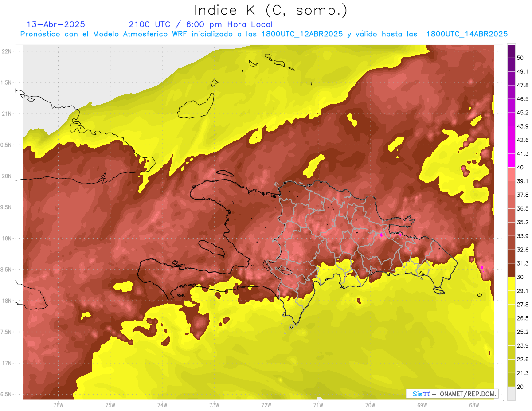Click the legend value '21.3'
The width and height of the screenshot is (532, 411).
point(523,373)
